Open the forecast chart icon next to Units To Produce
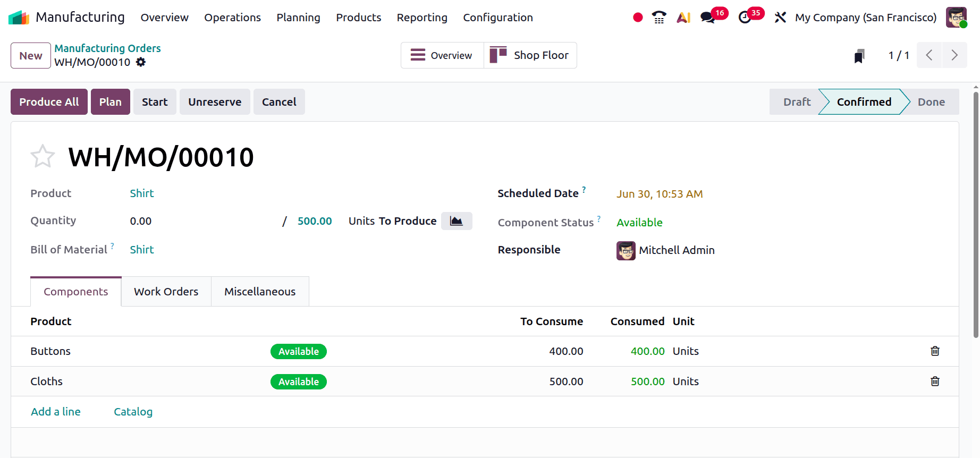This screenshot has width=980, height=458. click(x=457, y=221)
